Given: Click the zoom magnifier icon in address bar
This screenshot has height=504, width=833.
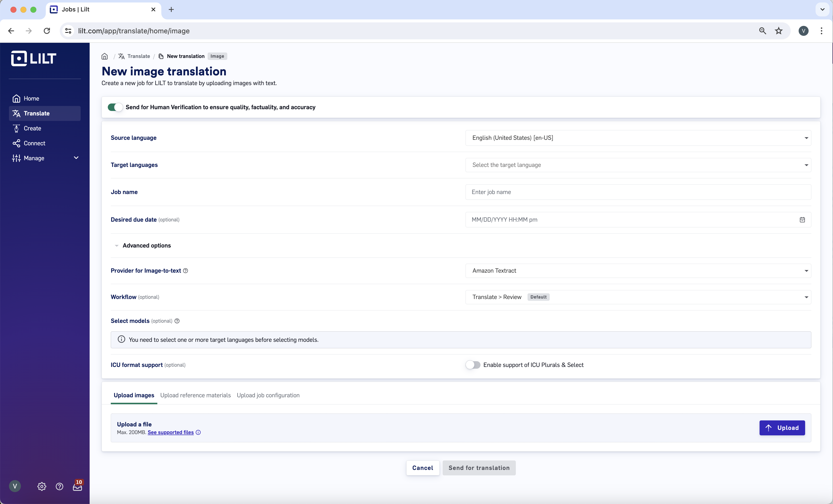Looking at the screenshot, I should coord(762,31).
